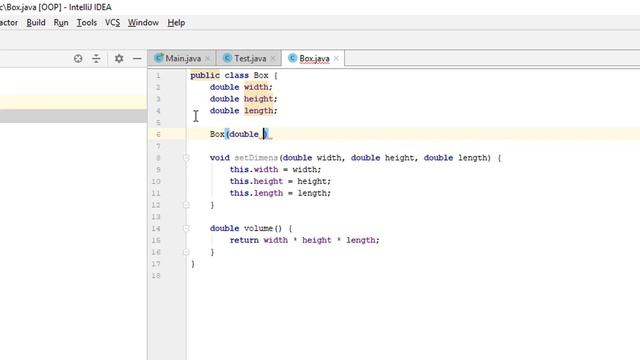Image resolution: width=640 pixels, height=360 pixels.
Task: Click the 'setDimens' method name
Action: click(256, 158)
